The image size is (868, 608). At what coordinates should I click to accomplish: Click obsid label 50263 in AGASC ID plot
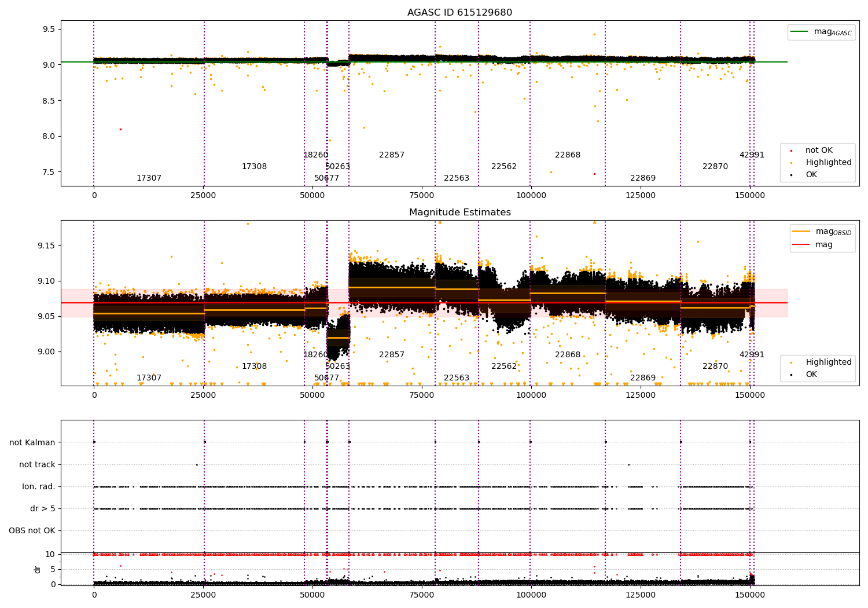(x=337, y=167)
